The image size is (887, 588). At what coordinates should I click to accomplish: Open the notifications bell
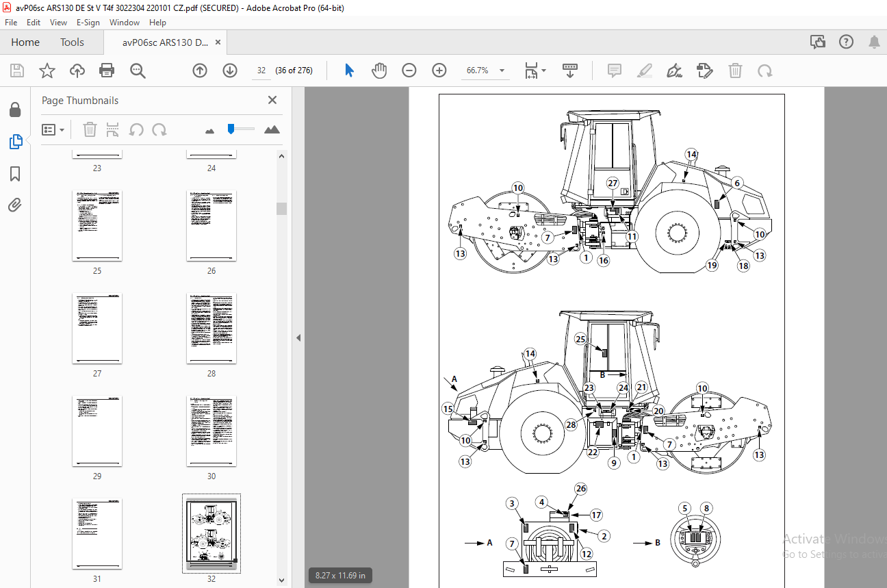[874, 42]
